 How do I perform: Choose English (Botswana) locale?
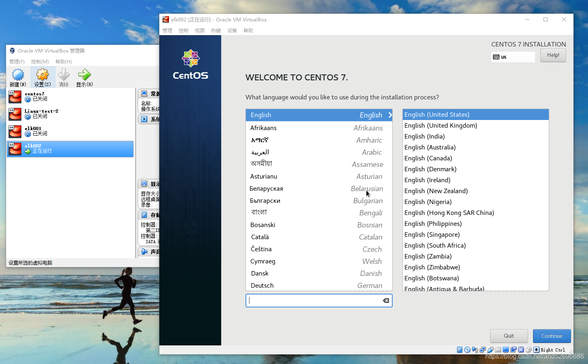coord(476,278)
